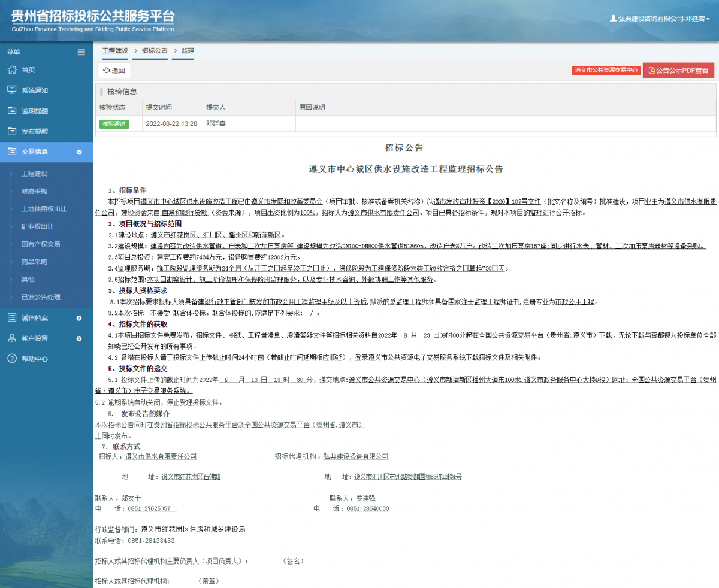
Task: Click the user avatar icon in header
Action: click(x=613, y=19)
